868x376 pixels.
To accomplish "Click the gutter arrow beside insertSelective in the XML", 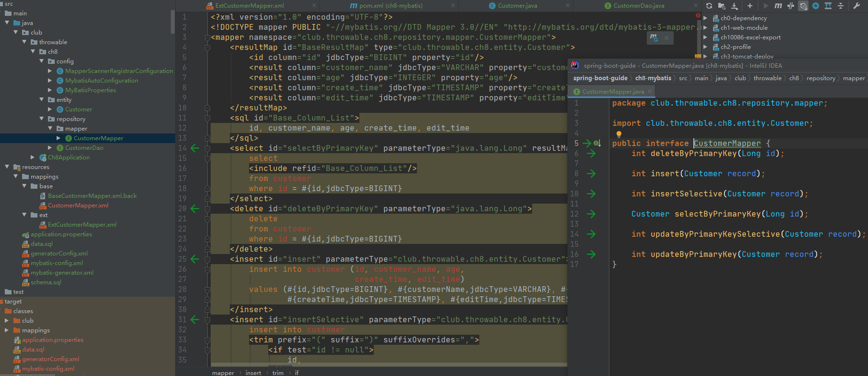I will [x=195, y=319].
